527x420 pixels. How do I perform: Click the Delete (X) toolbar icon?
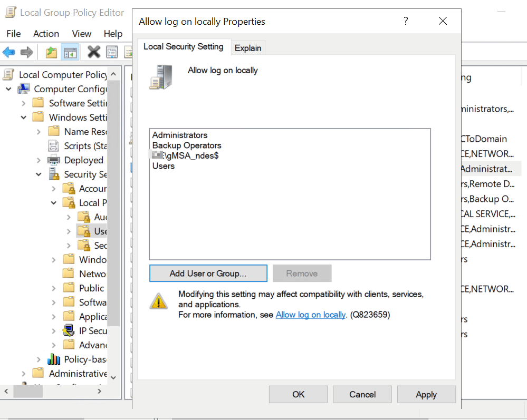[x=93, y=52]
